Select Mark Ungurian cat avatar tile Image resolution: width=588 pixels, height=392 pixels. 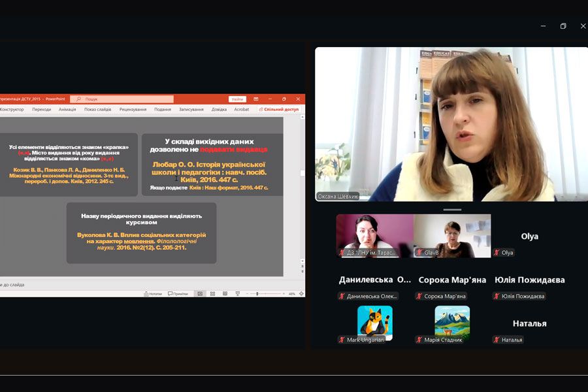[x=375, y=323]
